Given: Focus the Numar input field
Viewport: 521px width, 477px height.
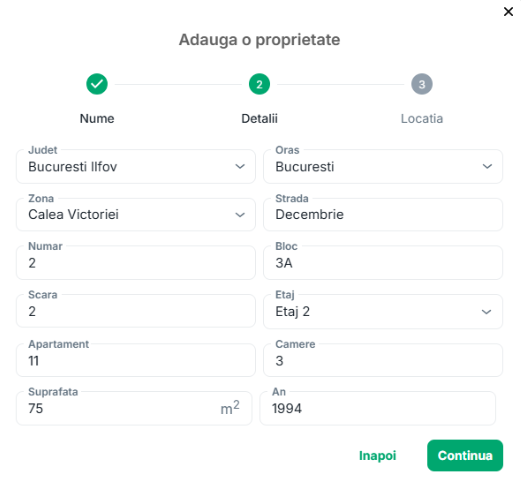Looking at the screenshot, I should point(136,263).
